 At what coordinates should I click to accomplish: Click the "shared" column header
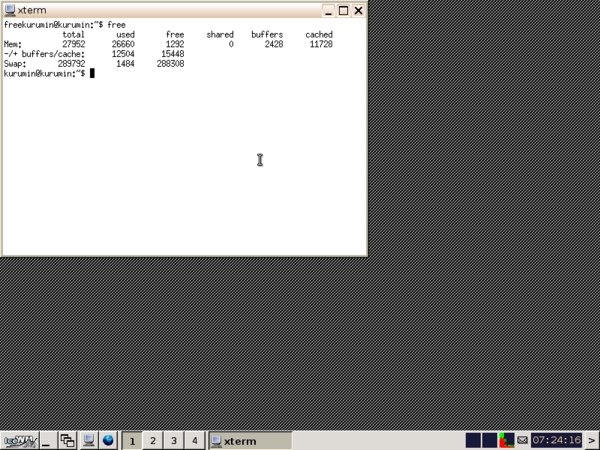(x=220, y=35)
